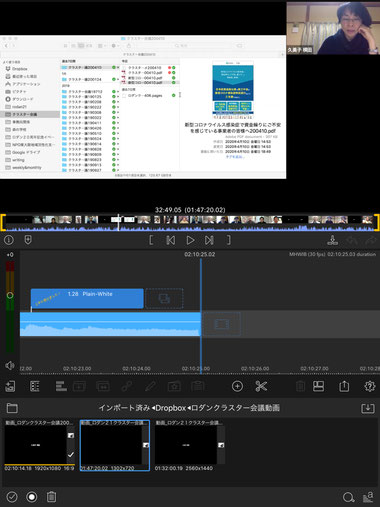Click the empty main track placeholder
380x507 pixels.
click(x=222, y=324)
